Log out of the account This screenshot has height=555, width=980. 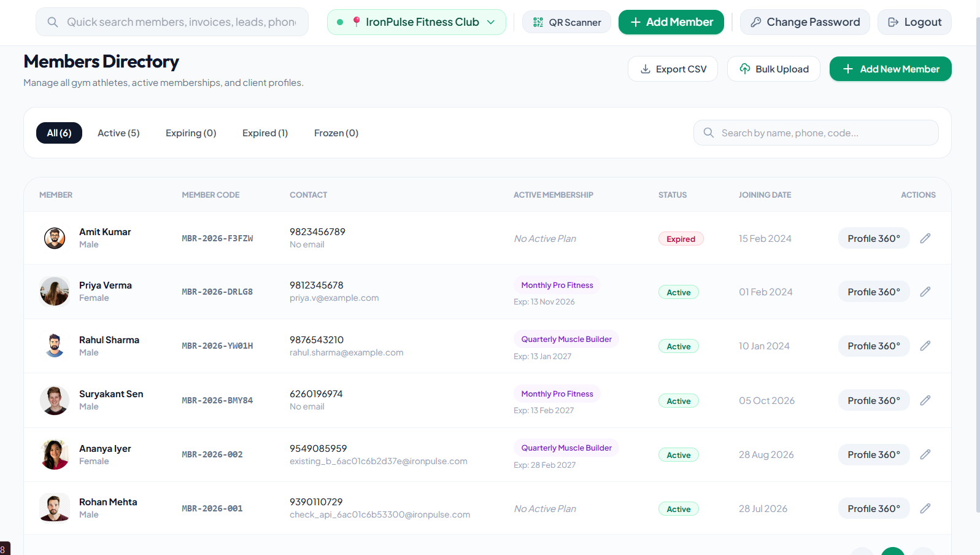914,22
